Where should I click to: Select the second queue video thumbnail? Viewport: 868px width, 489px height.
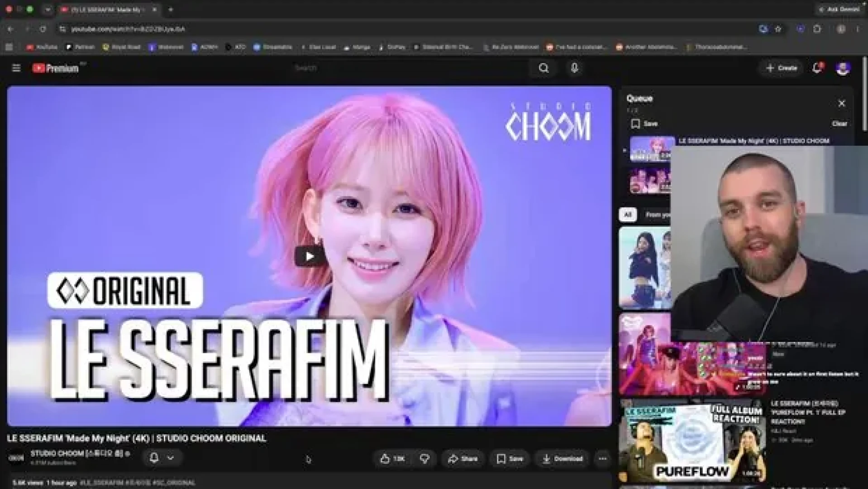[650, 180]
